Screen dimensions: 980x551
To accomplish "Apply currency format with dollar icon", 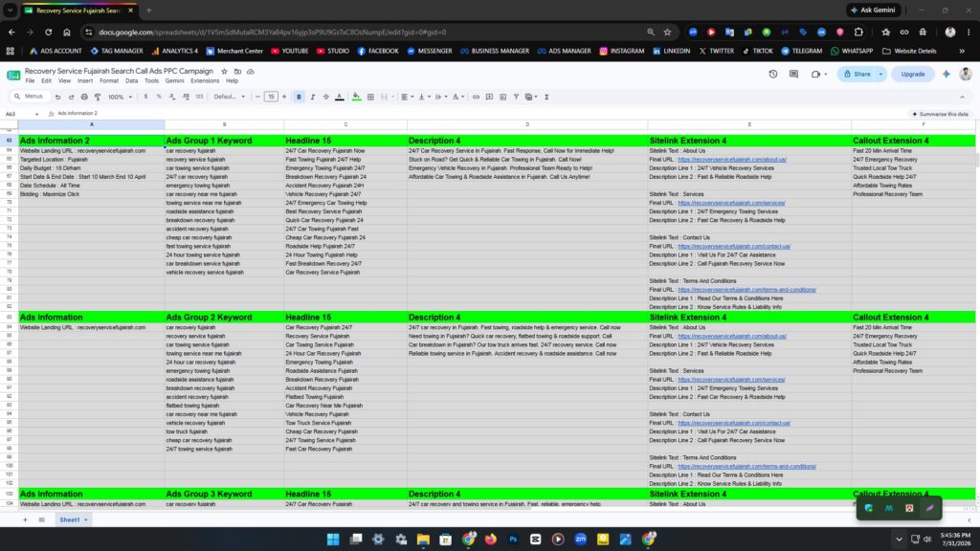I will pos(145,97).
